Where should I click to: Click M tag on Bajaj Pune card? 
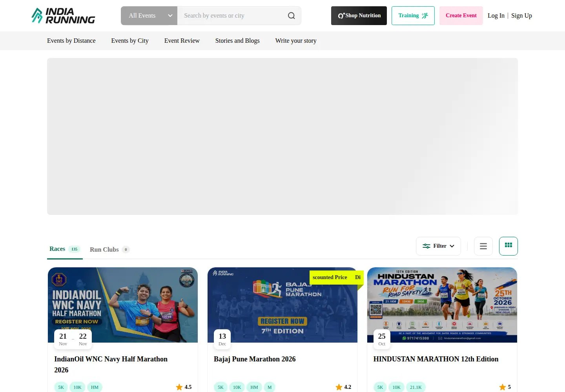point(270,387)
